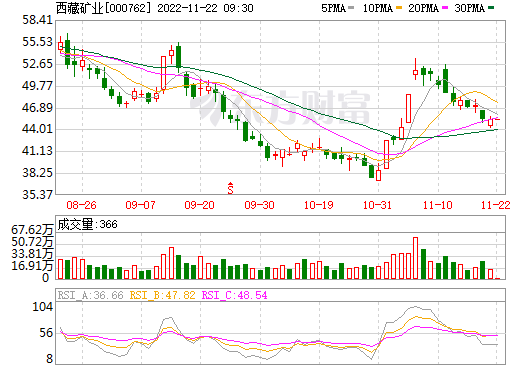Click the magenta 20PMA legend color swatch
The height and width of the screenshot is (365, 520).
tap(445, 8)
